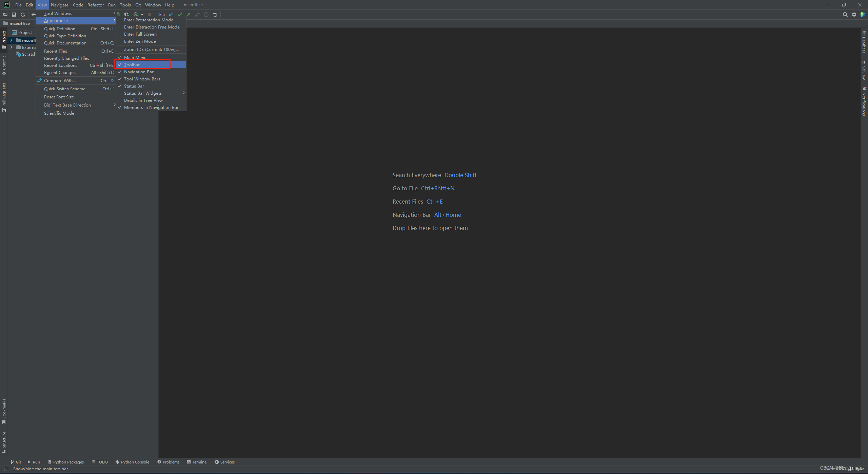The width and height of the screenshot is (868, 474).
Task: Open the Bidi Text Base Direction submenu
Action: point(67,105)
